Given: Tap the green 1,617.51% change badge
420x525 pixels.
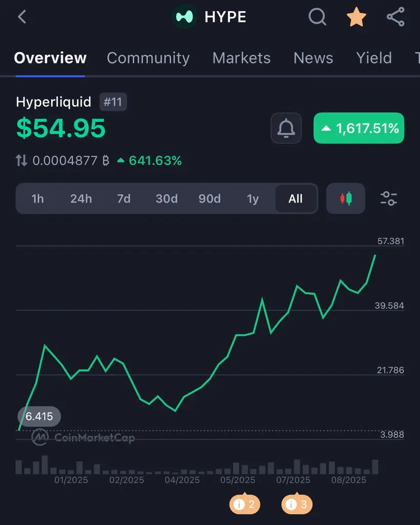Looking at the screenshot, I should pos(359,128).
